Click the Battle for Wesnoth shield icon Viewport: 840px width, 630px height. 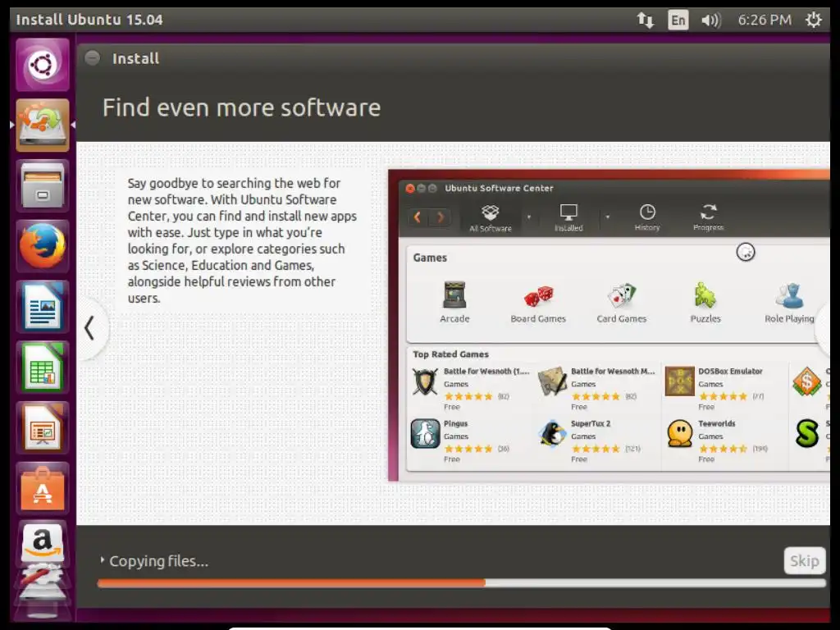pyautogui.click(x=426, y=382)
